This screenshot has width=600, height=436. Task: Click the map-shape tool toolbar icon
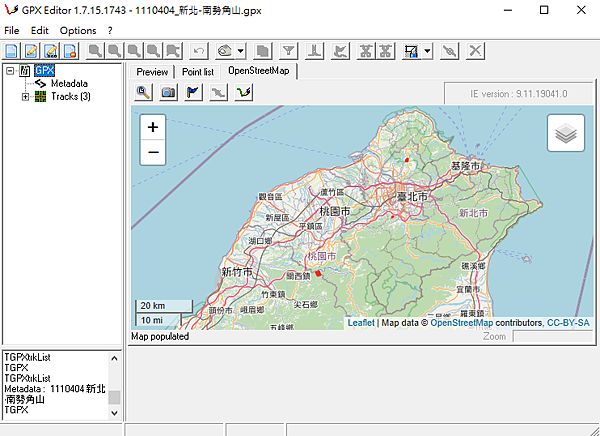tap(225, 51)
